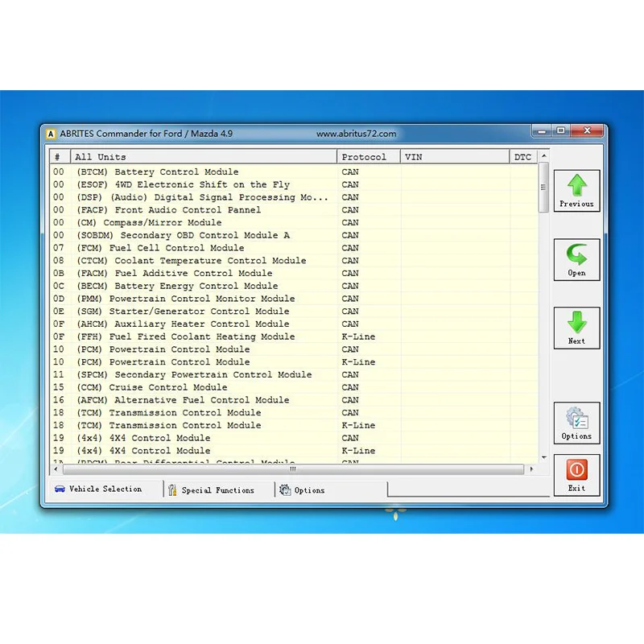Click the # column header
This screenshot has height=644, width=644.
60,157
